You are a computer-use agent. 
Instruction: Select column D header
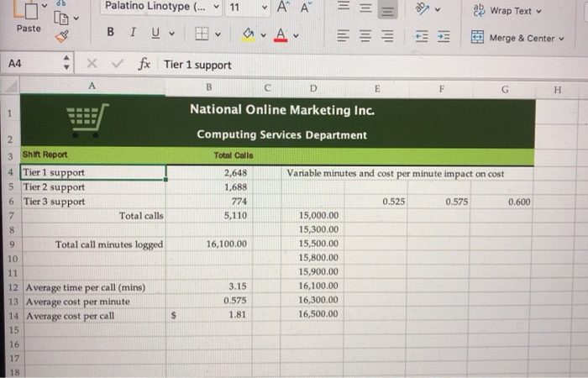313,88
